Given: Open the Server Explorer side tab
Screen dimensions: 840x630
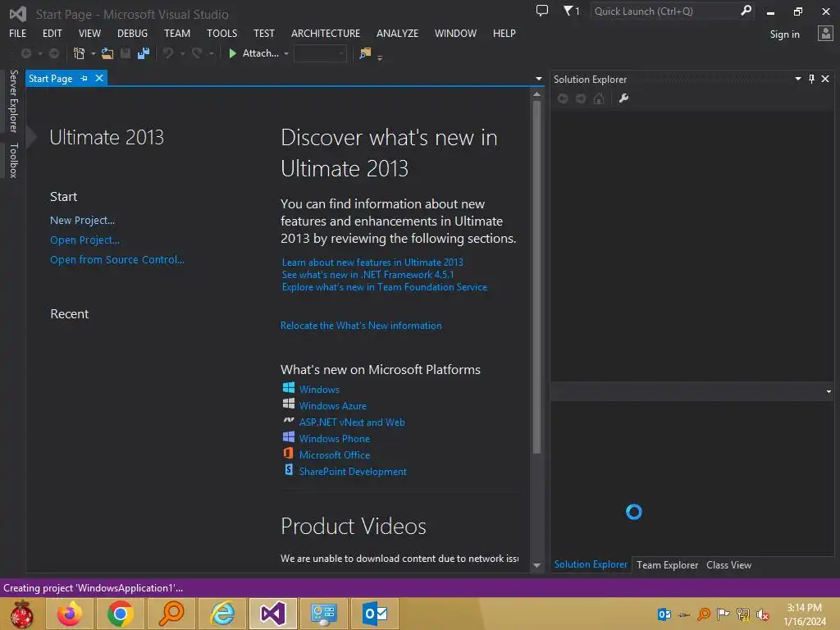Looking at the screenshot, I should pyautogui.click(x=13, y=101).
